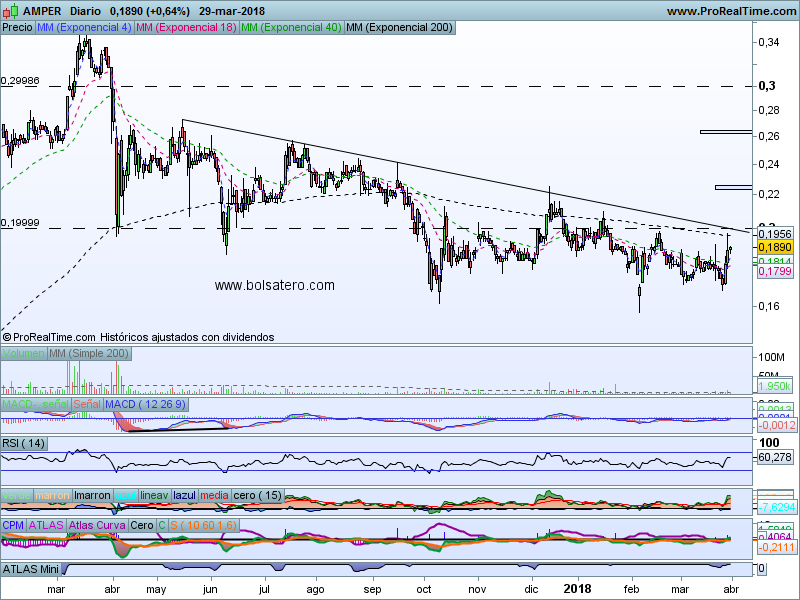The width and height of the screenshot is (800, 600).
Task: Click the Volumen panel label
Action: click(x=23, y=354)
